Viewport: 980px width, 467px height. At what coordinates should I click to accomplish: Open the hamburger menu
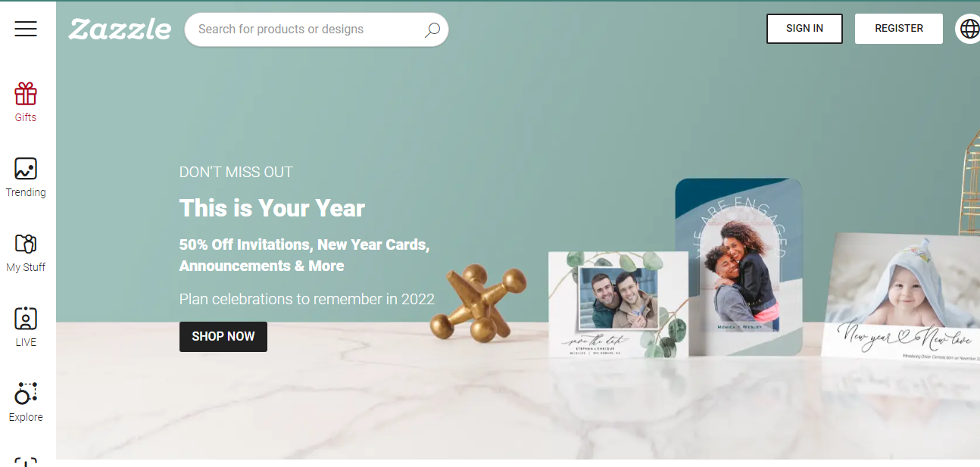click(26, 29)
